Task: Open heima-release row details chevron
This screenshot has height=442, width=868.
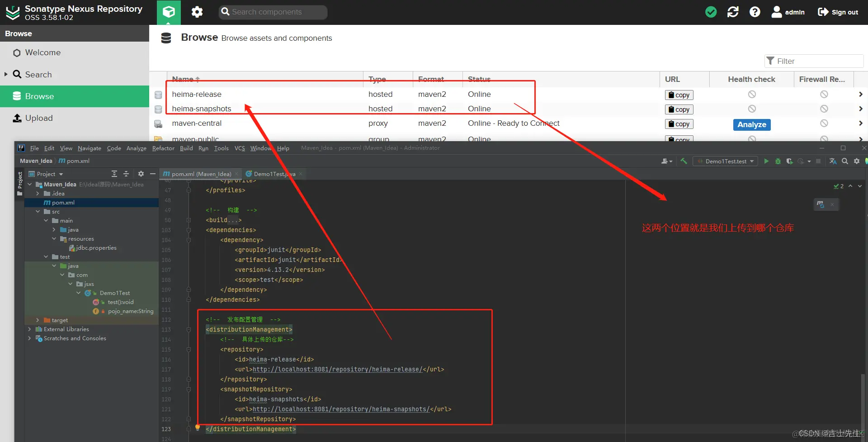Action: click(860, 94)
